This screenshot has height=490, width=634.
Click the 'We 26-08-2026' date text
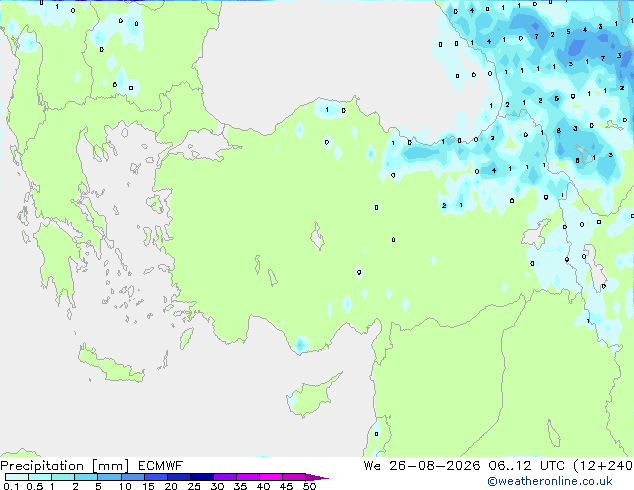tap(422, 466)
